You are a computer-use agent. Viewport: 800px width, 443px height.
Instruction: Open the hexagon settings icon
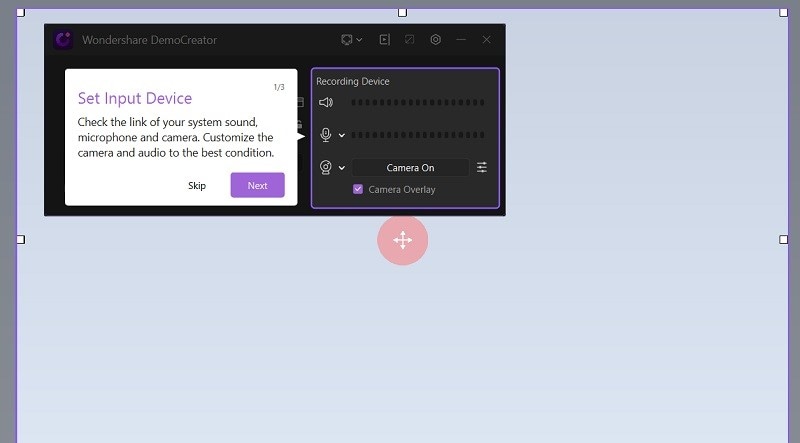pos(435,39)
